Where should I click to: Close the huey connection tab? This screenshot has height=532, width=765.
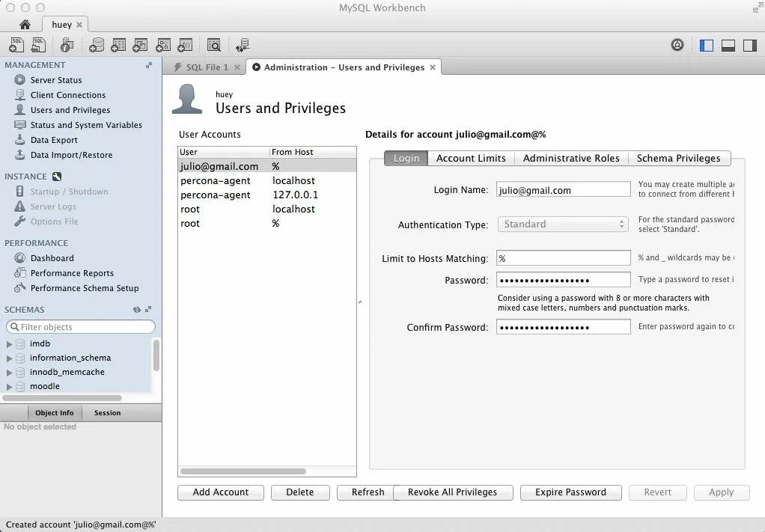tap(79, 25)
